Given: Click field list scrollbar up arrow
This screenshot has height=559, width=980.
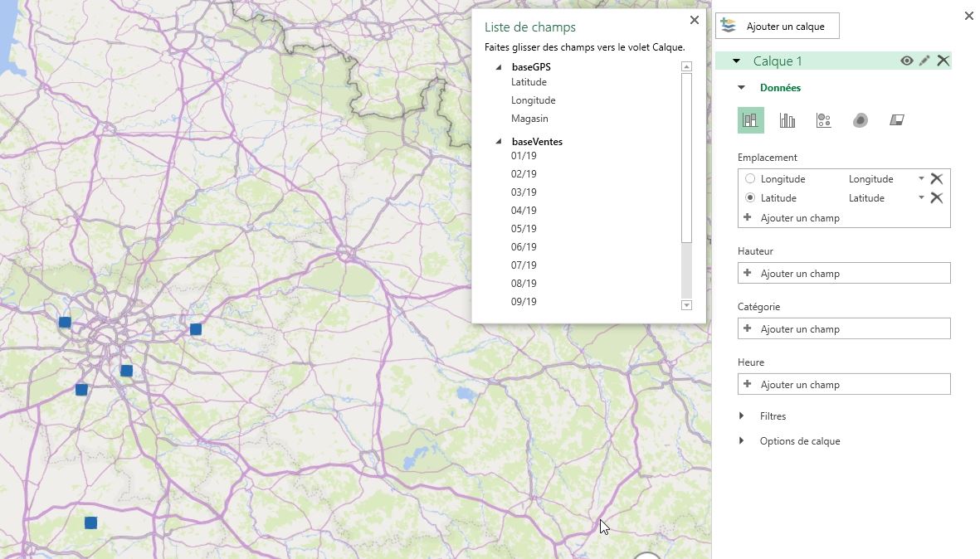Looking at the screenshot, I should coord(686,66).
